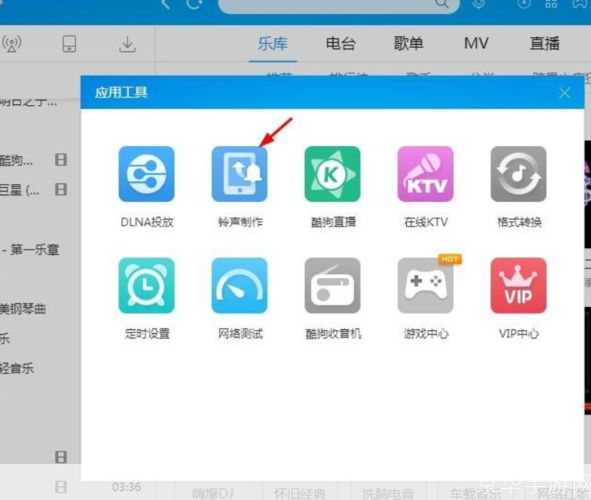Screen dimensions: 591x500
Task: Open the 在线KTV app
Action: [426, 174]
